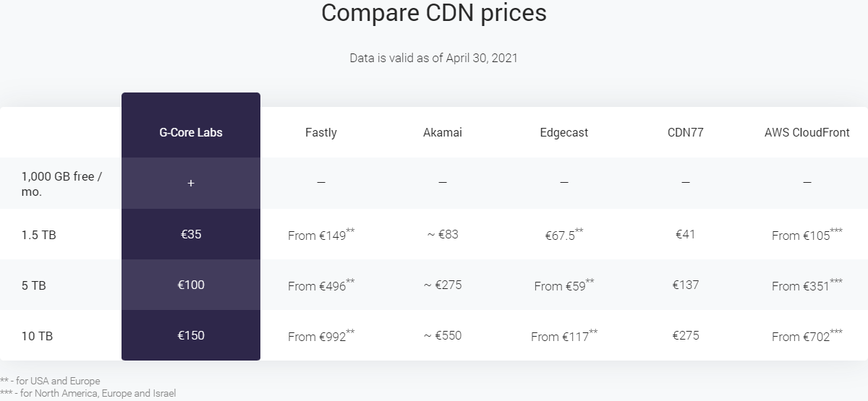868x401 pixels.
Task: Click the G-Core Labs €150 price
Action: (191, 335)
